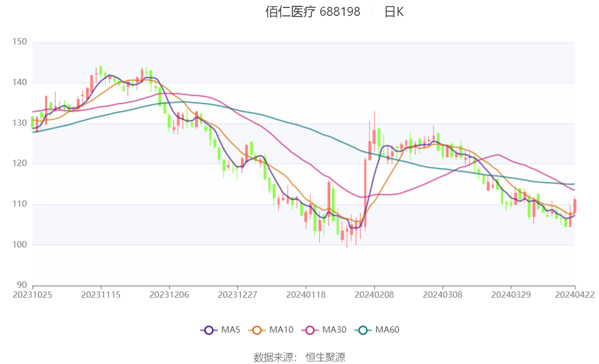599x364 pixels.
Task: Toggle the MA5 series via its legend label
Action: tap(230, 330)
